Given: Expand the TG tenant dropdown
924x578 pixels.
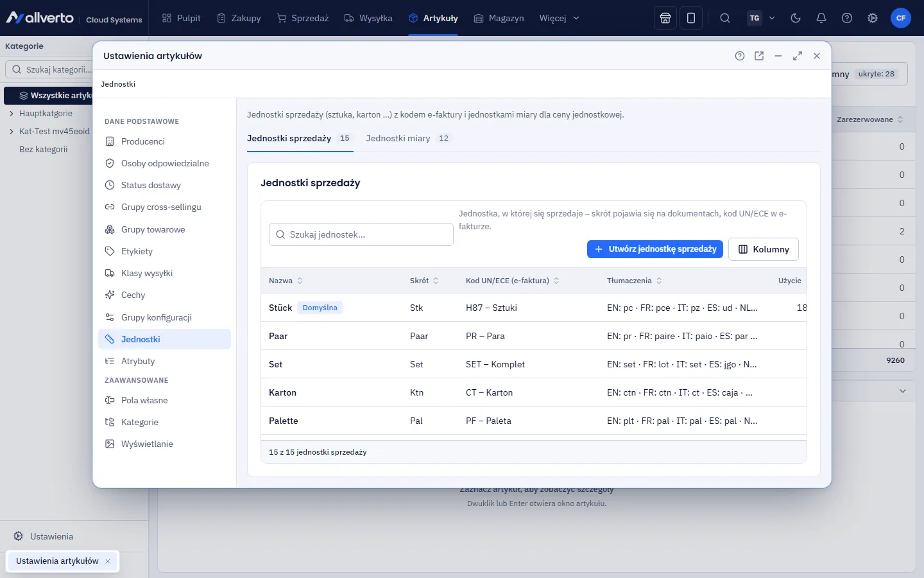Looking at the screenshot, I should click(x=762, y=18).
